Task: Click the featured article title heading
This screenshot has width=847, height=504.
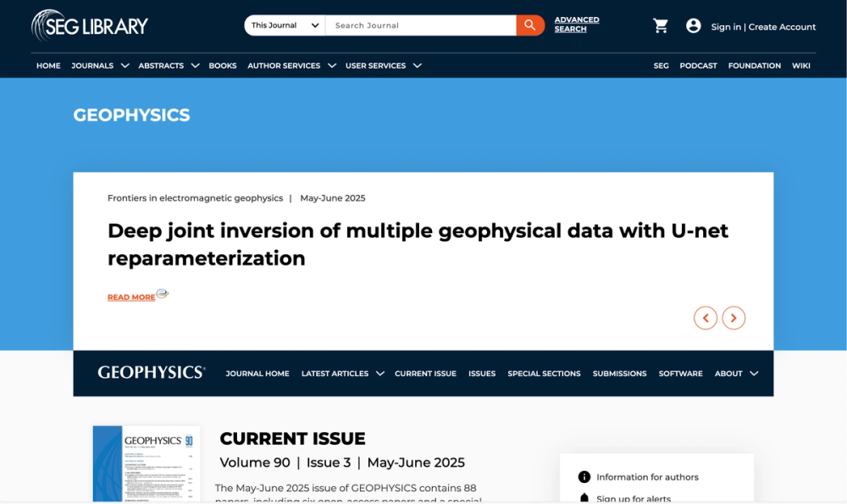Action: 418,244
